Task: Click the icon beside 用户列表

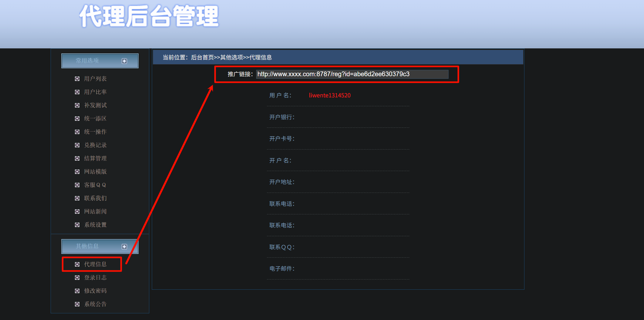Action: [x=77, y=79]
